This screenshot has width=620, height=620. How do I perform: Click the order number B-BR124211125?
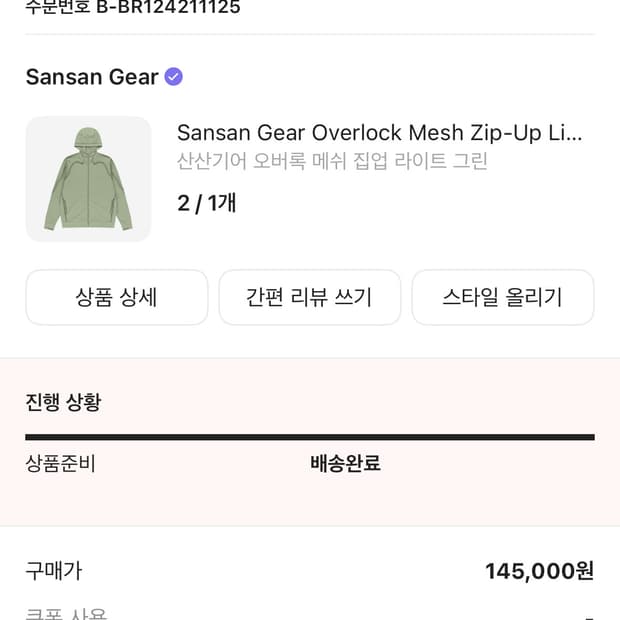[168, 7]
